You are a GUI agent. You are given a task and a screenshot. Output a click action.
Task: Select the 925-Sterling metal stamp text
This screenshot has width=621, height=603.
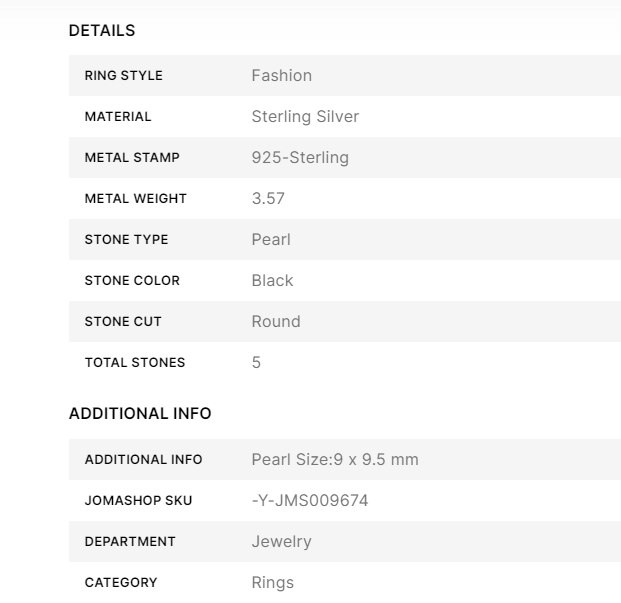click(300, 158)
